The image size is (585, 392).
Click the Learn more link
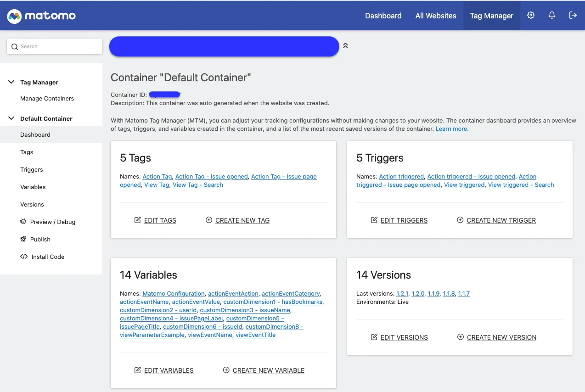coord(451,129)
